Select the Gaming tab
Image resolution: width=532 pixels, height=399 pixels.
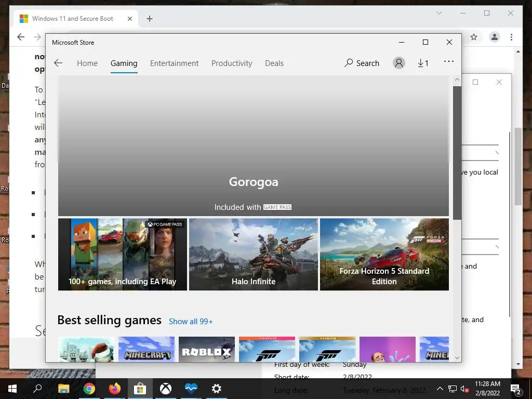pos(124,63)
